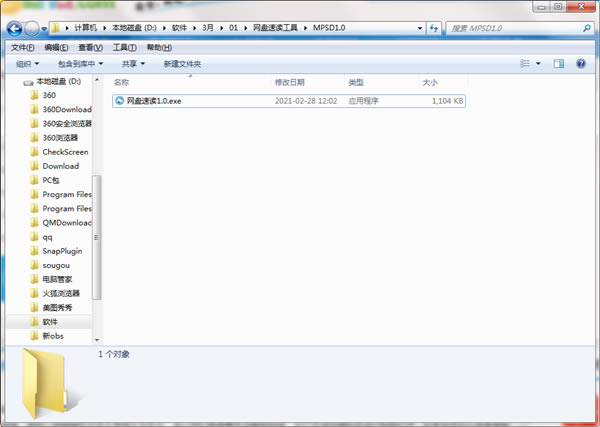Click the Back navigation arrow button

(16, 29)
